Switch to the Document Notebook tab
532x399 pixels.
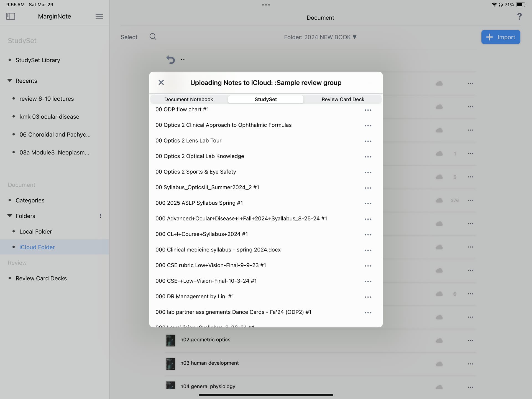(189, 99)
